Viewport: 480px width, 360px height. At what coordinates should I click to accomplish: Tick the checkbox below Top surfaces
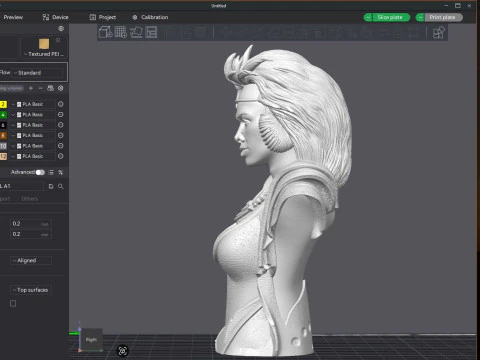tap(13, 303)
